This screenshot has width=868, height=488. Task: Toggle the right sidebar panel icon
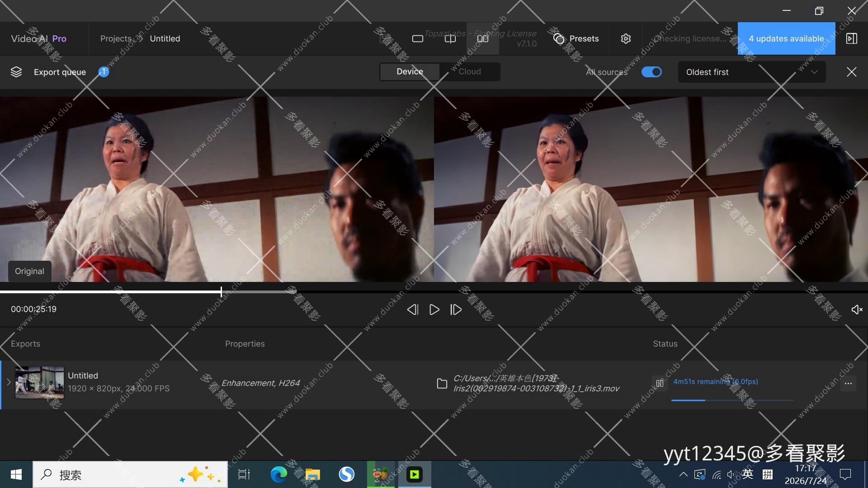[852, 39]
